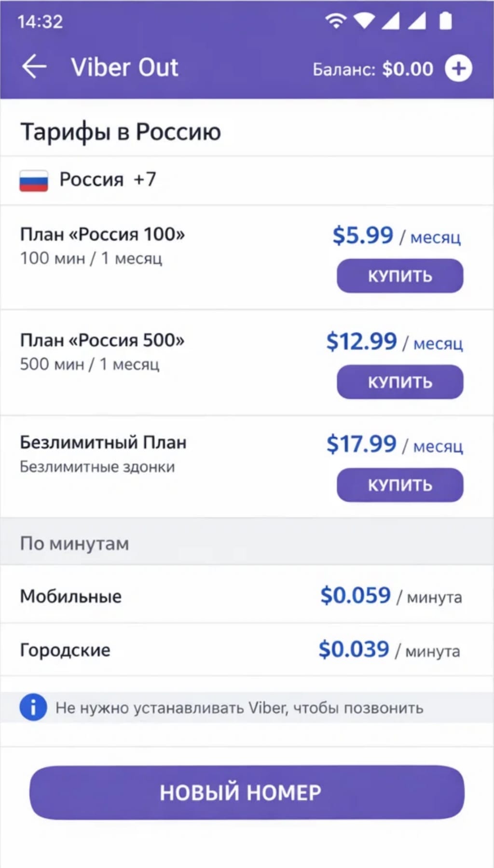The image size is (494, 868).
Task: Open the Россия +7 country selector
Action: tap(107, 180)
